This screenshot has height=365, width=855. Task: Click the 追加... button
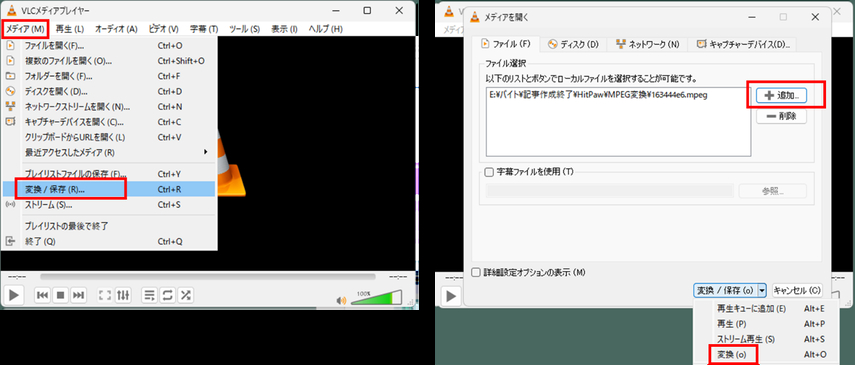click(781, 95)
